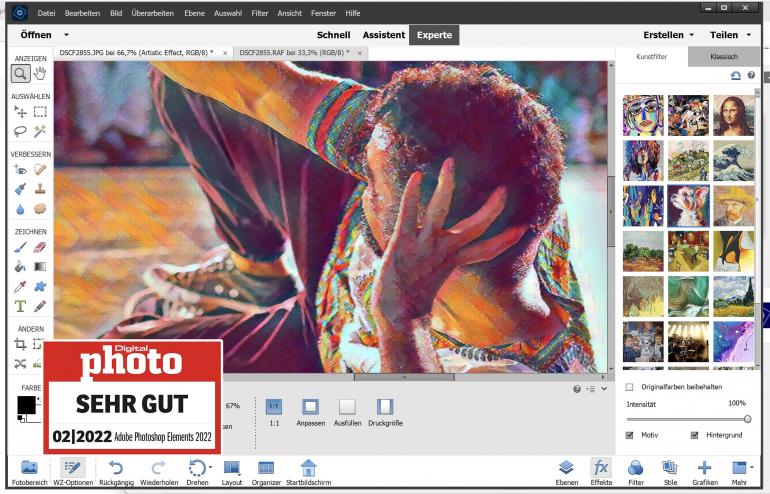Open the Teilen dropdown

pos(730,35)
